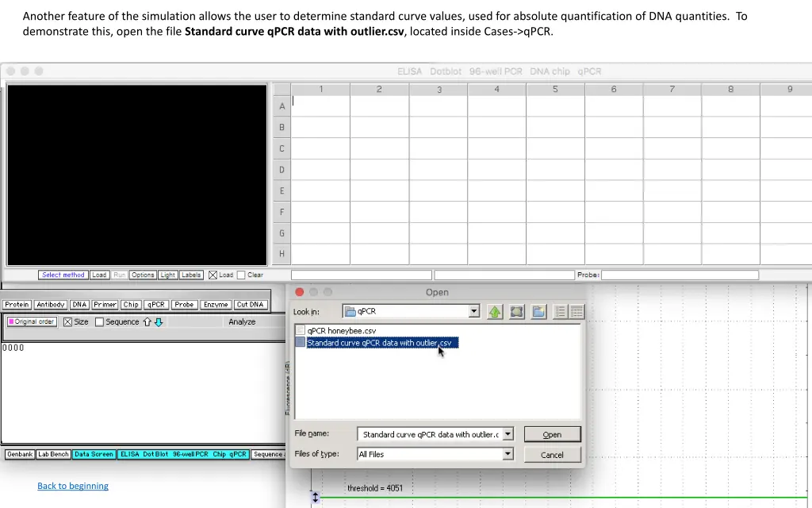Expand the Look in folder dropdown
The height and width of the screenshot is (508, 812).
pyautogui.click(x=474, y=312)
